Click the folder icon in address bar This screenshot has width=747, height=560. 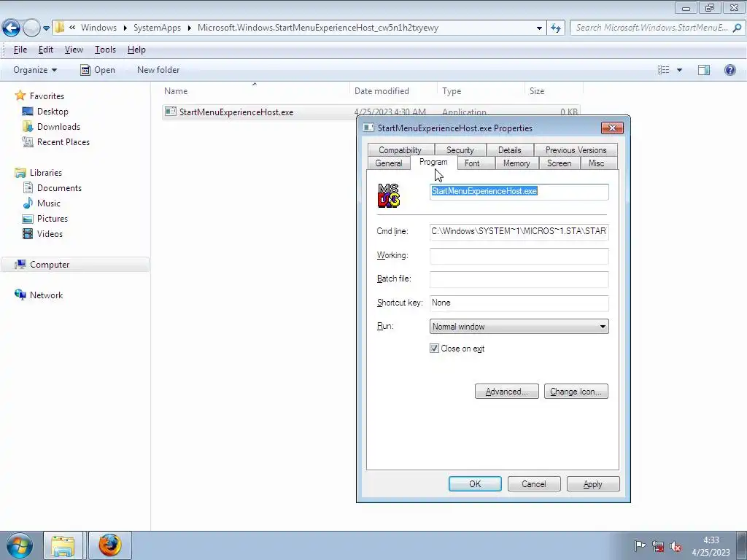(x=60, y=28)
